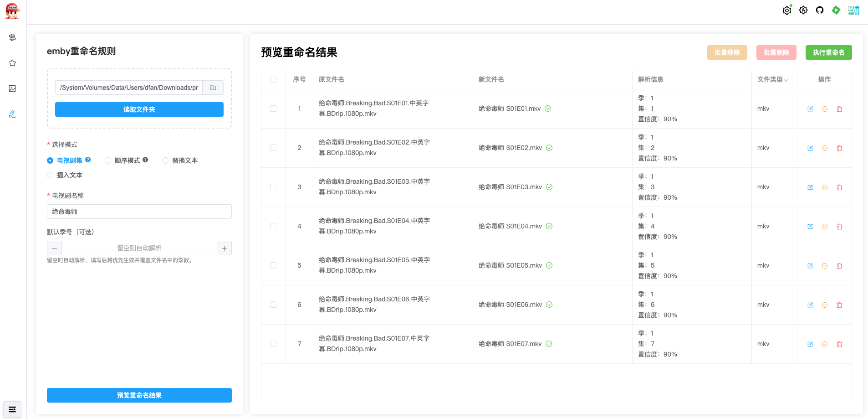
Task: Click original filename containing S01E06
Action: click(x=374, y=304)
